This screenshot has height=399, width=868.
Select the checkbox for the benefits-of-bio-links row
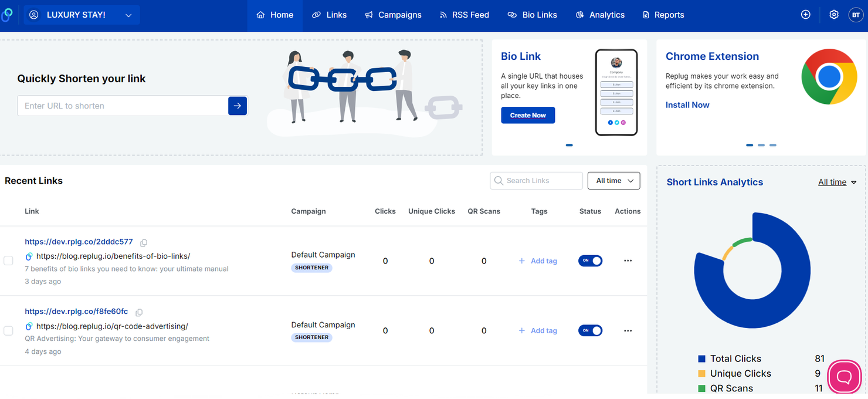pyautogui.click(x=8, y=261)
